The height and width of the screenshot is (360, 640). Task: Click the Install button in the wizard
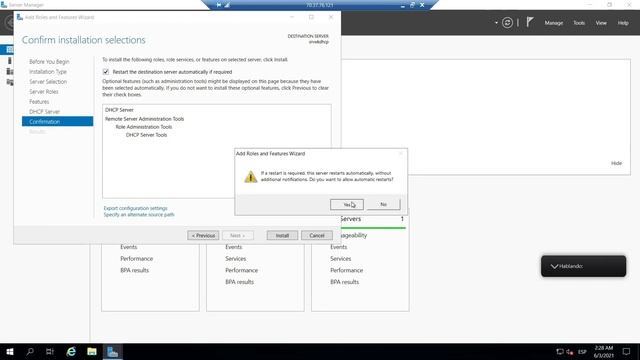click(x=282, y=236)
